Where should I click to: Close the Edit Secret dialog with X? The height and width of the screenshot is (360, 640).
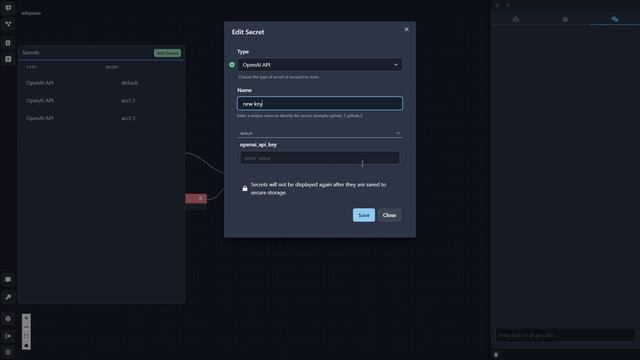point(406,29)
